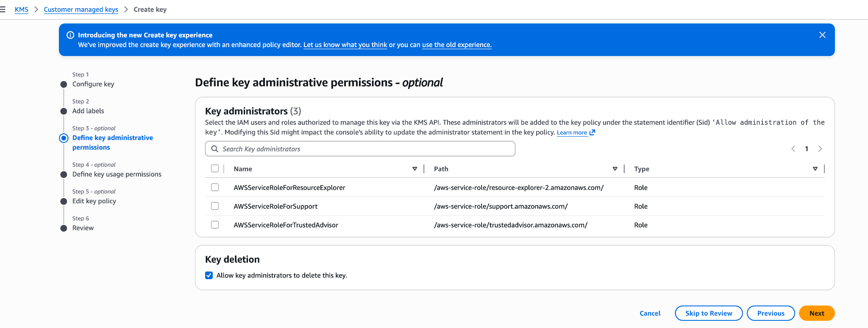Click trustedadvisor.amazonaws.com path cell

(511, 225)
